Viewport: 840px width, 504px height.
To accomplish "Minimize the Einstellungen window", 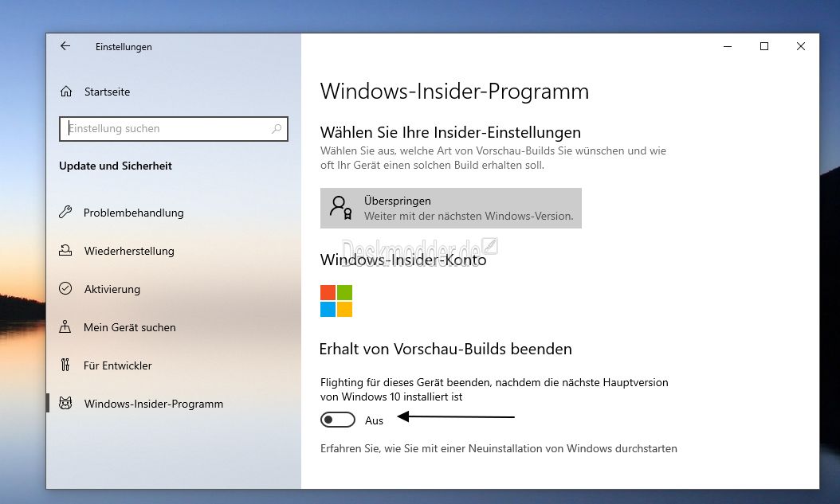I will point(728,46).
